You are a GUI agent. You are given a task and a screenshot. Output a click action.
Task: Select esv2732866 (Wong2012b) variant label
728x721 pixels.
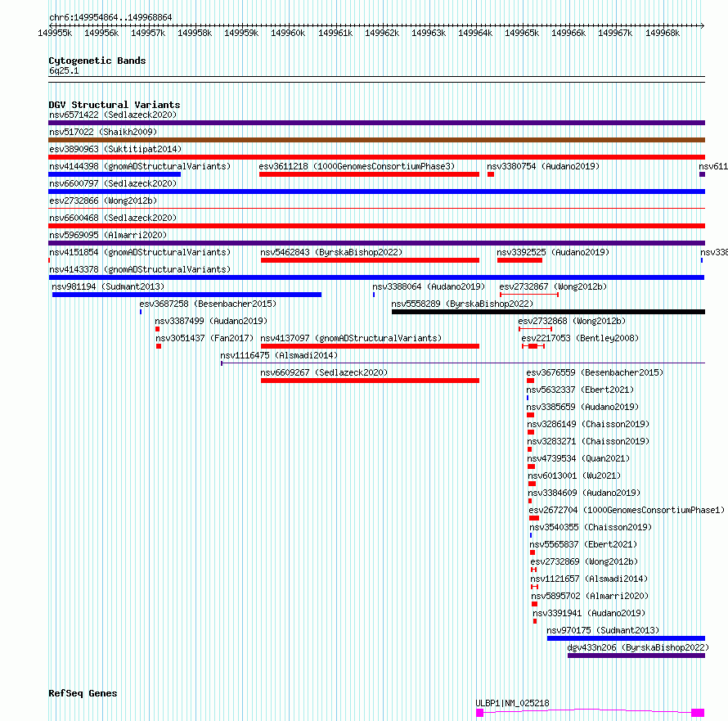tap(103, 201)
